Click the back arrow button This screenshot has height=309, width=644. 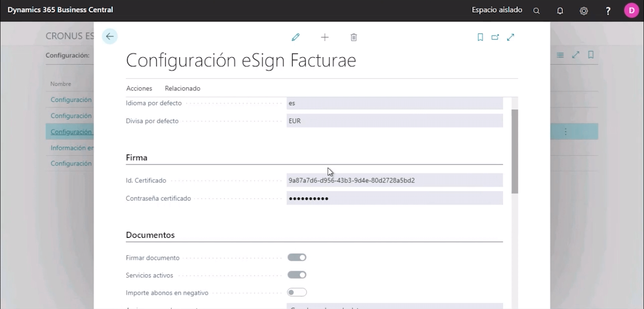[110, 37]
